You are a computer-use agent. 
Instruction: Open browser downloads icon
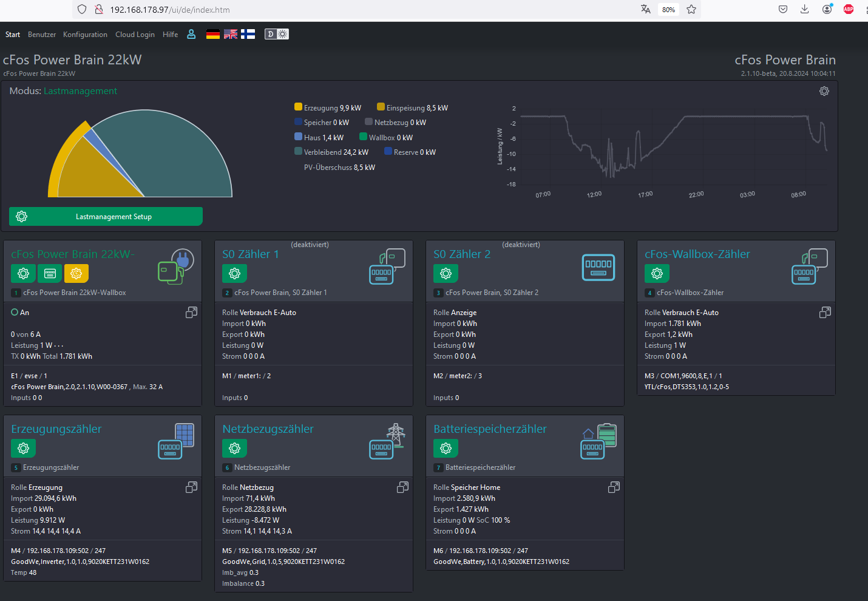pos(805,9)
